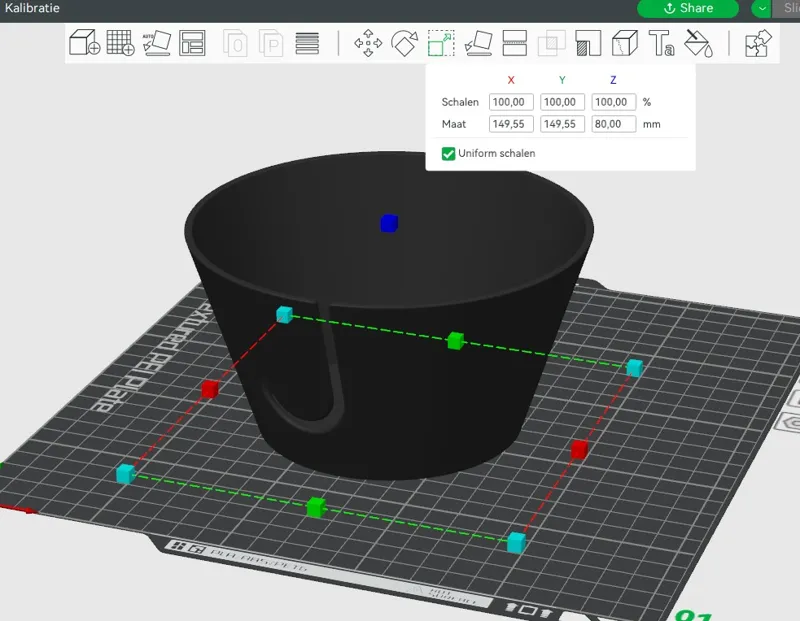
Task: Select the Color painting bucket icon
Action: [x=698, y=43]
